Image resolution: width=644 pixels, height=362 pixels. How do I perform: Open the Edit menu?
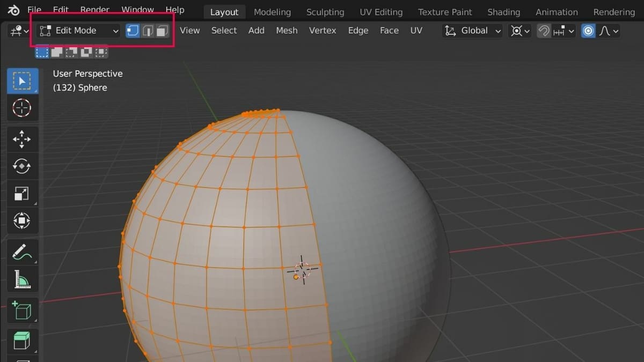click(x=61, y=10)
